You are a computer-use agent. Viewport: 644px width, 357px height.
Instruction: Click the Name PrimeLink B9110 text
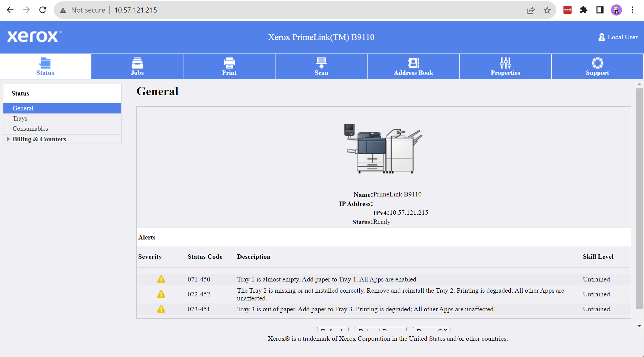coord(387,194)
